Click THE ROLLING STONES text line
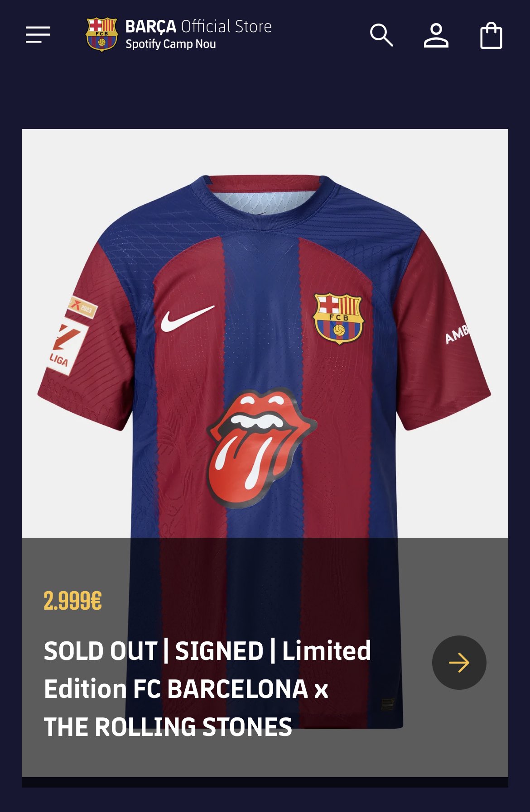The width and height of the screenshot is (530, 812). click(168, 727)
